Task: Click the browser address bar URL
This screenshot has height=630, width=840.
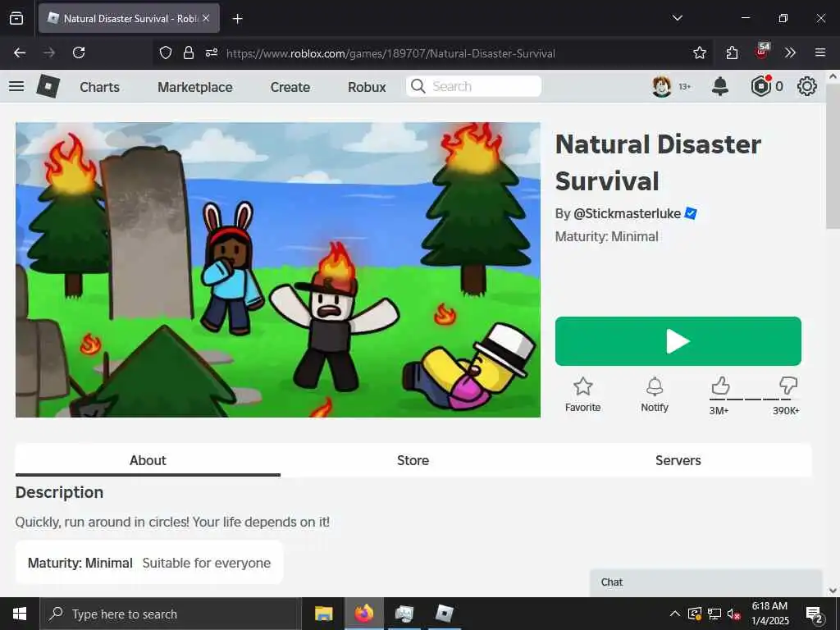Action: [x=390, y=53]
